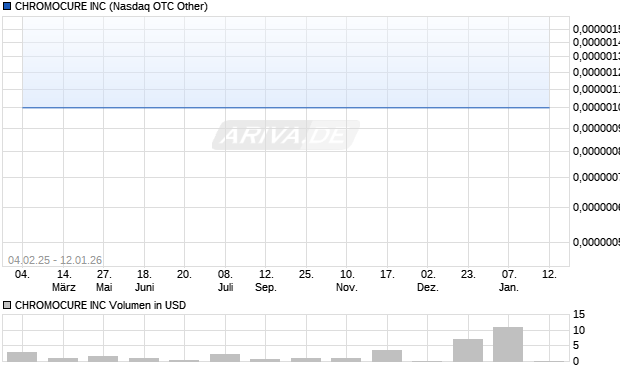
Task: Click the 27. Mai axis label
Action: point(104,281)
